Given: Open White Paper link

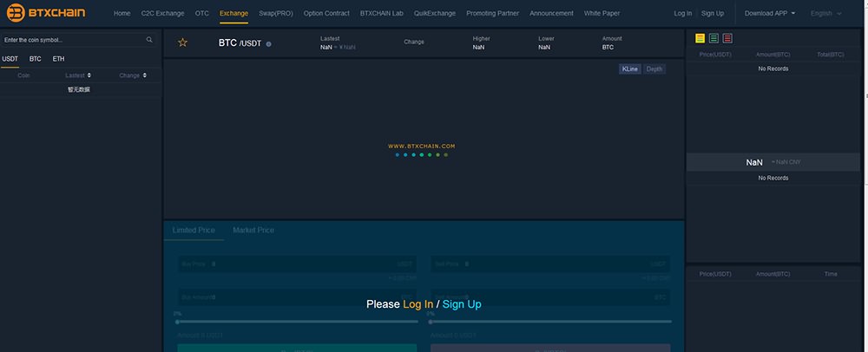Looking at the screenshot, I should pyautogui.click(x=602, y=13).
